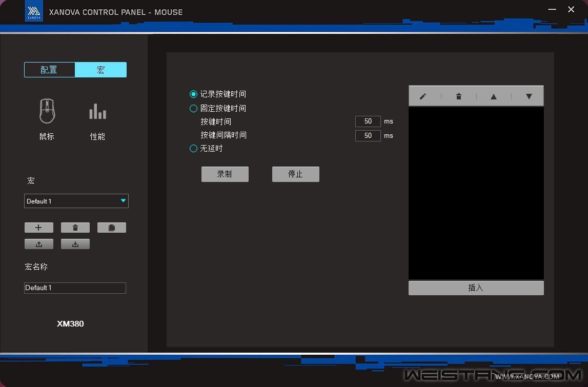
Task: Click the 宏名称 Default 1 name field
Action: tap(75, 288)
